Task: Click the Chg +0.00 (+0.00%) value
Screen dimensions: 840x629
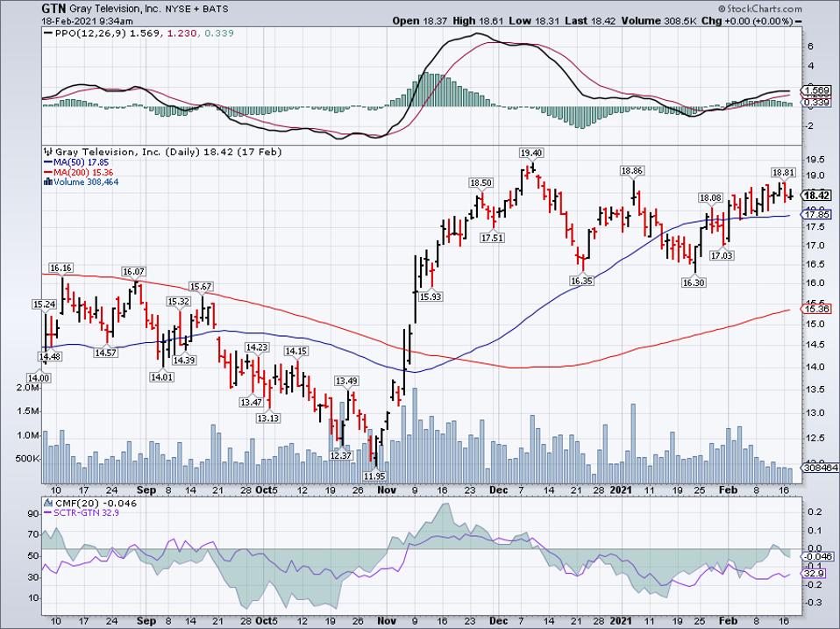Action: coord(747,21)
